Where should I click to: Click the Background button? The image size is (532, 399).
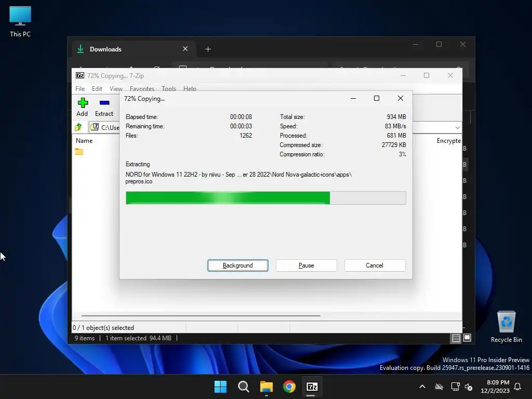click(x=238, y=265)
